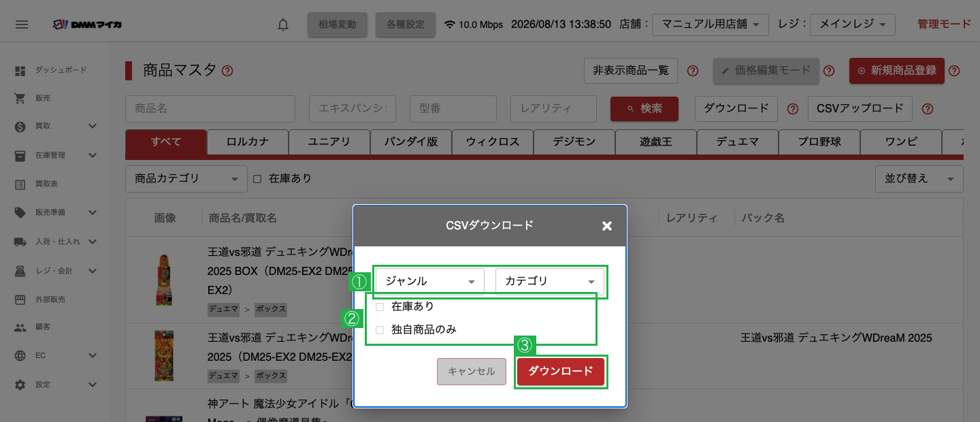Click help icon beside 商品マスタ title
The image size is (980, 422).
(227, 71)
